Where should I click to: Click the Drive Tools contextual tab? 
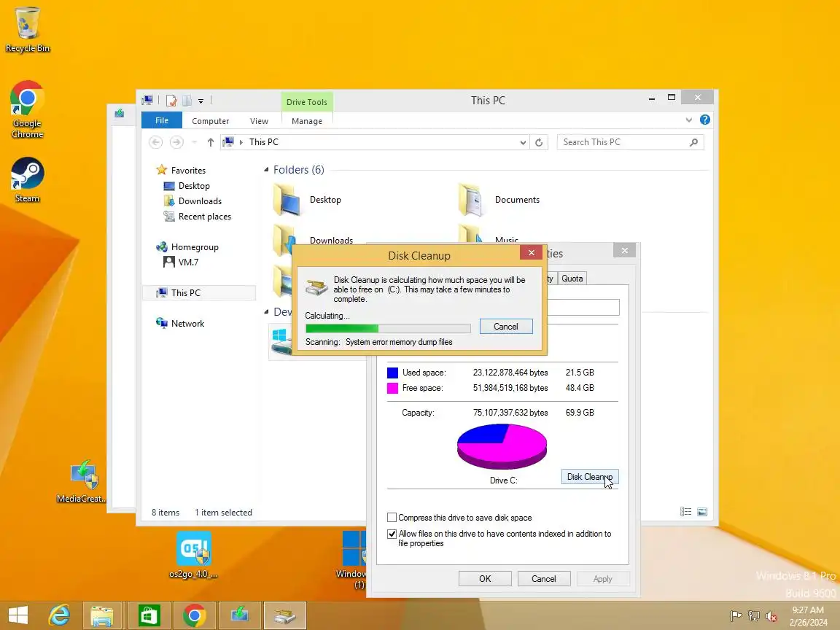point(307,102)
